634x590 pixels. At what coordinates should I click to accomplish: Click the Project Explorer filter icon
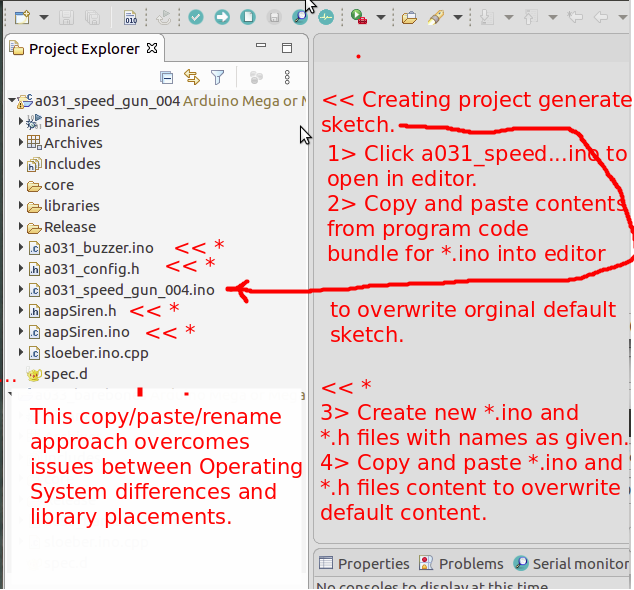click(217, 77)
